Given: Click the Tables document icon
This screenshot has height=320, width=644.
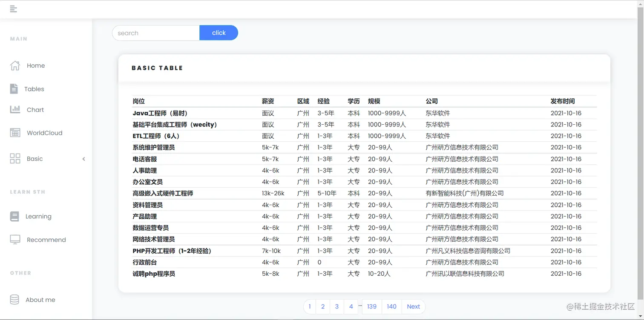Looking at the screenshot, I should coord(14,89).
